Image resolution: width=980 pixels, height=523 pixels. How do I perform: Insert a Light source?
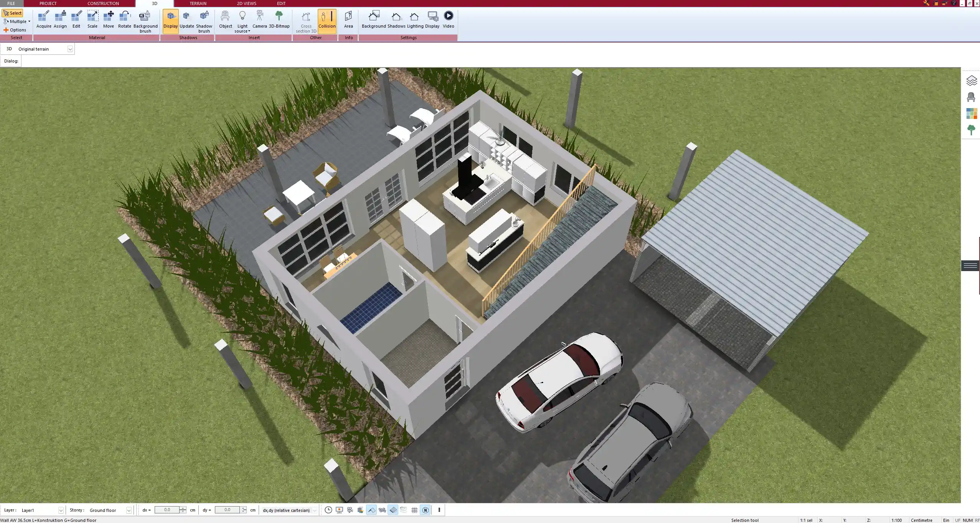pyautogui.click(x=242, y=21)
